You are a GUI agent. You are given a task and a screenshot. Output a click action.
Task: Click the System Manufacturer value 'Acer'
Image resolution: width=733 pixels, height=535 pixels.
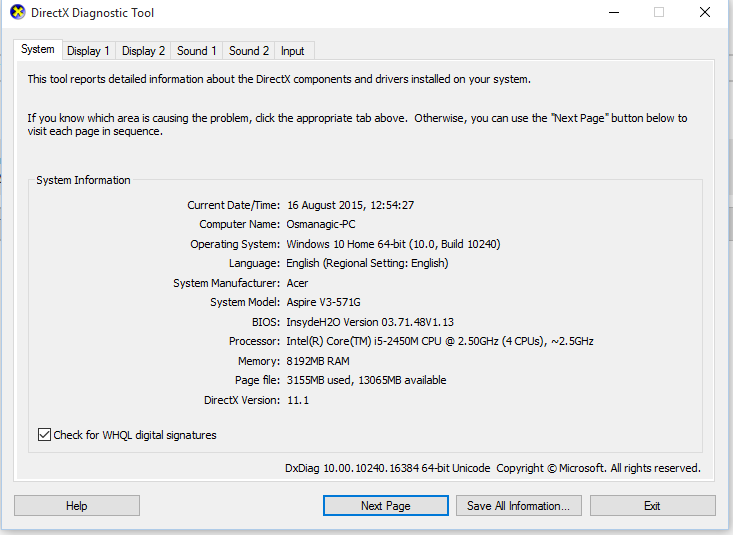coord(297,283)
